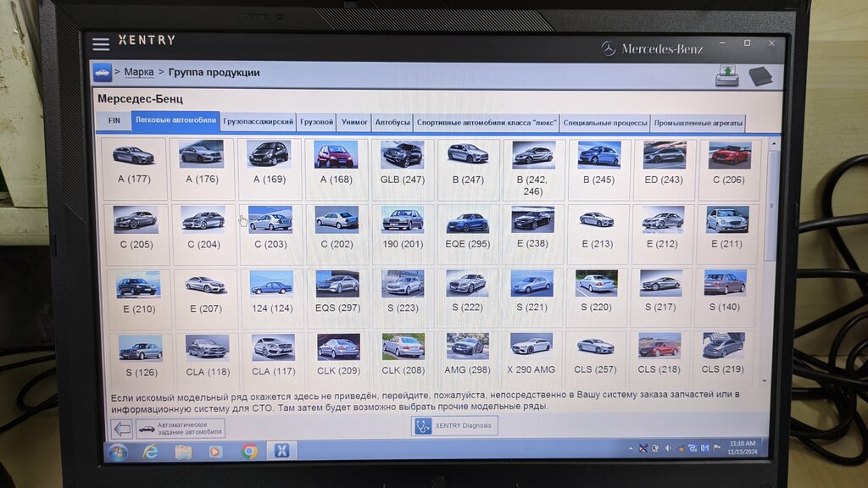Choose the CLK (208) car

click(403, 358)
